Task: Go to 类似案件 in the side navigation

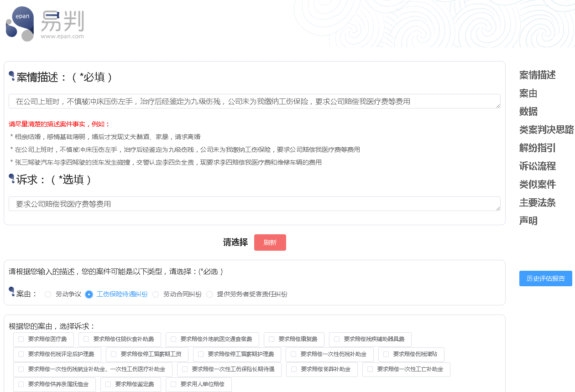Action: 538,185
